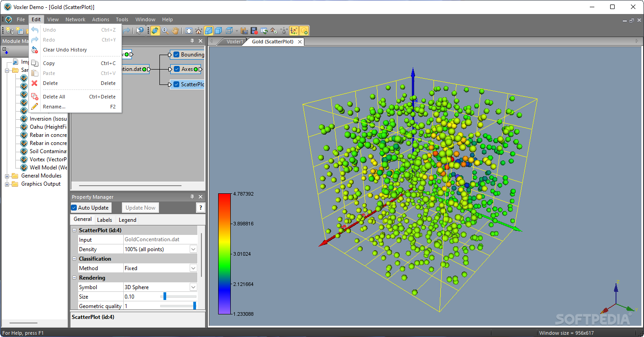Viewport: 644px width, 337px height.
Task: Choose Copy from the Edit menu
Action: 75,63
